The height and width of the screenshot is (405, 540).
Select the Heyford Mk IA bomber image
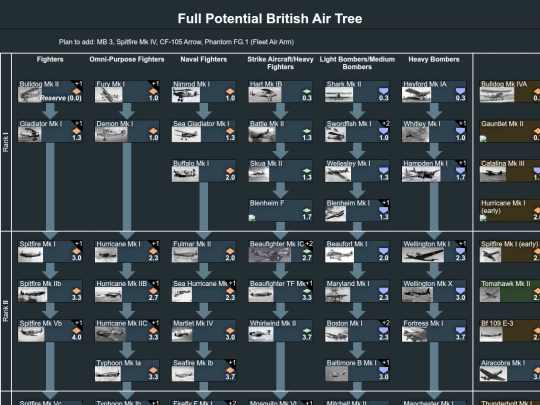(x=416, y=95)
